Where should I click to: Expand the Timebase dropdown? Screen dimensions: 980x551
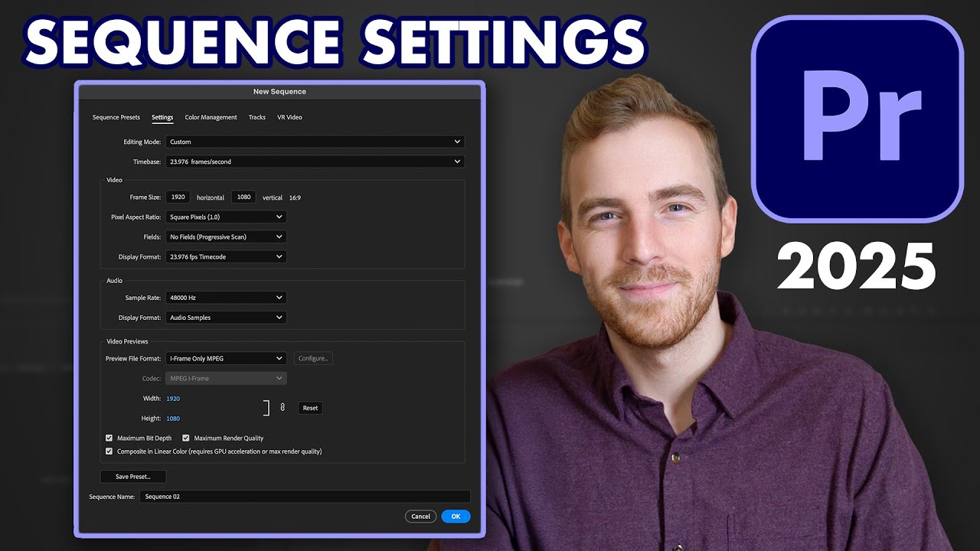(x=315, y=161)
